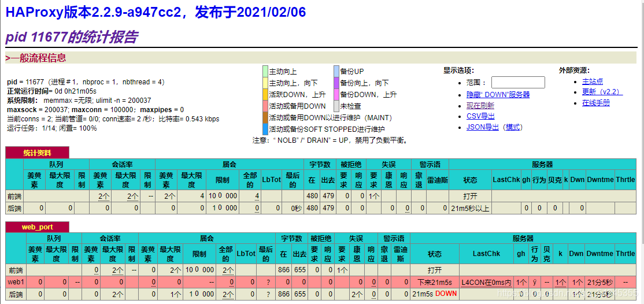Click the orange 活跃DOWN，上升 legend swatch

coord(265,94)
